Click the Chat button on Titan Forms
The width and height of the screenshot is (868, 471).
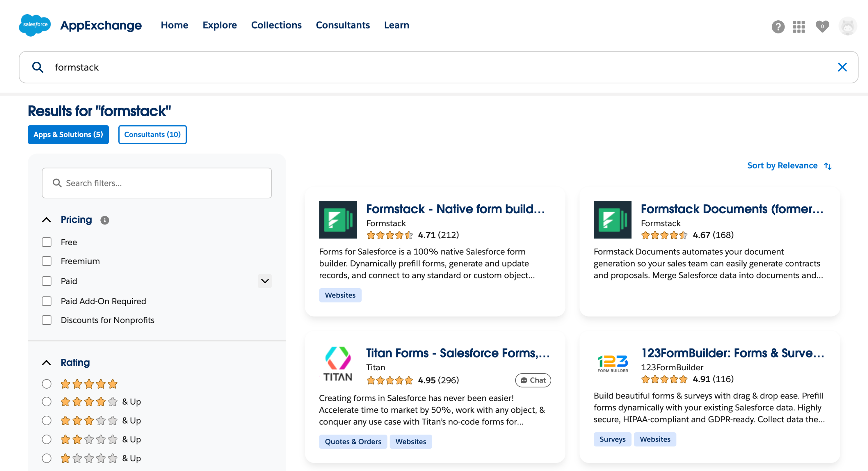click(533, 380)
